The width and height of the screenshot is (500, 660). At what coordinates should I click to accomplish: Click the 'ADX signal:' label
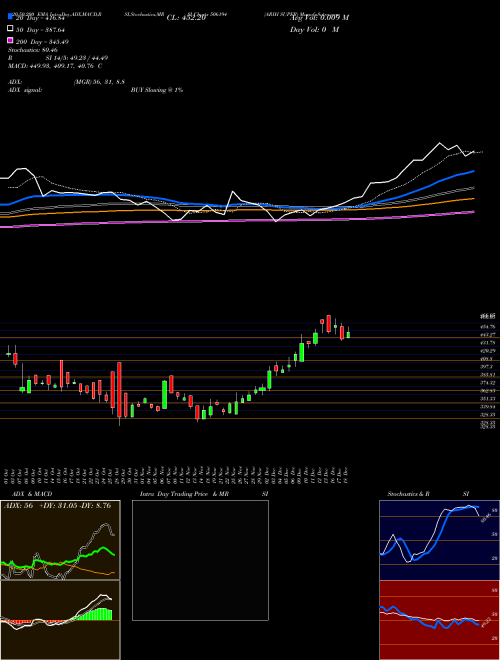coord(25,90)
